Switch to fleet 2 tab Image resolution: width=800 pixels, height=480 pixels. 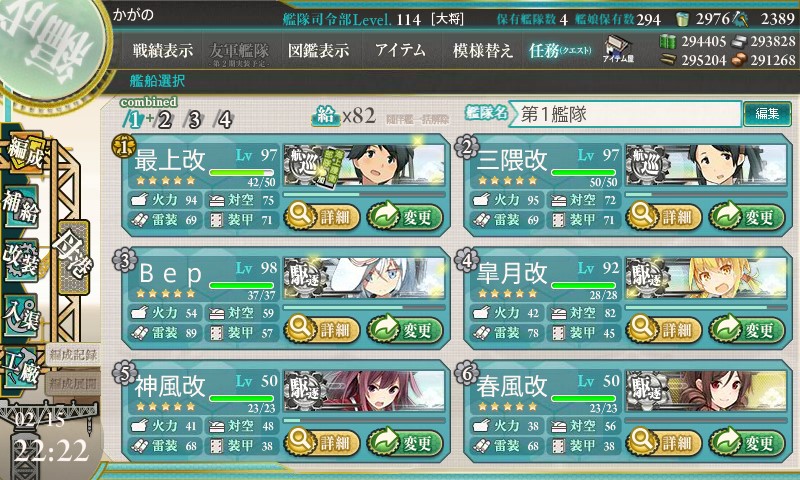[164, 120]
